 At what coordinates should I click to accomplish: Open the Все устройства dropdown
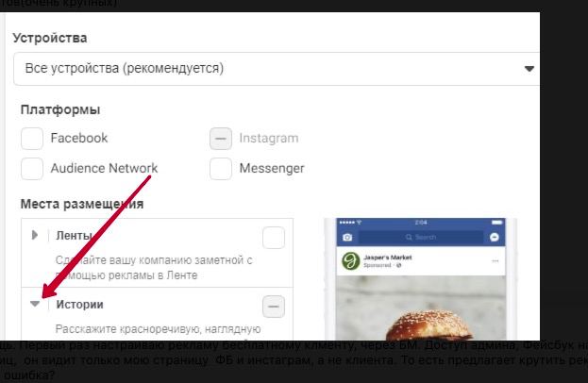click(277, 69)
